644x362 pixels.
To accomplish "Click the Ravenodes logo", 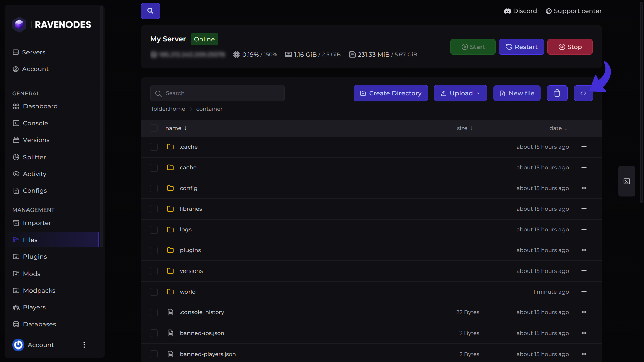I will (52, 24).
